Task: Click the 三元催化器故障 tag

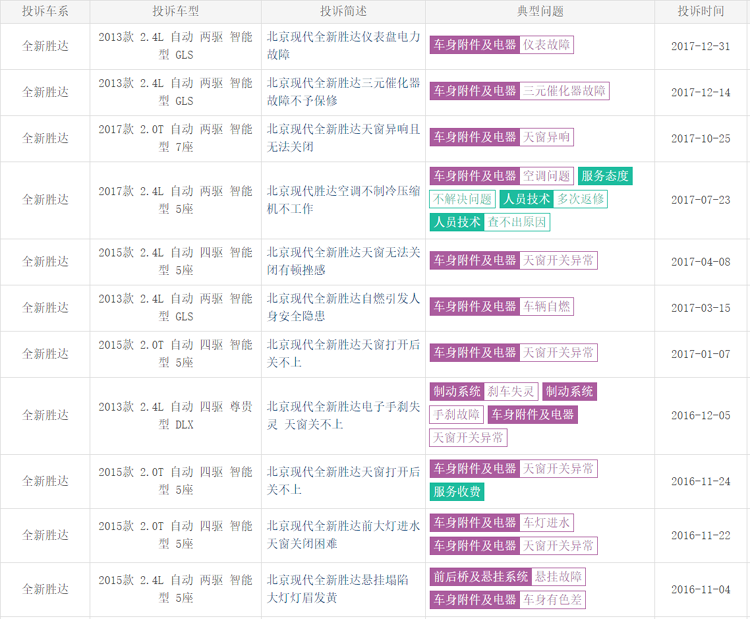Action: pyautogui.click(x=564, y=91)
